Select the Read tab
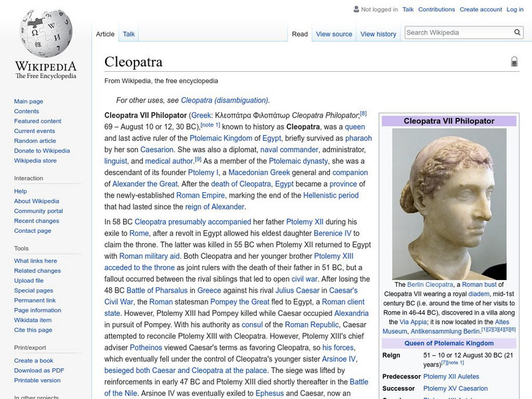This screenshot has width=532, height=399. click(x=300, y=34)
